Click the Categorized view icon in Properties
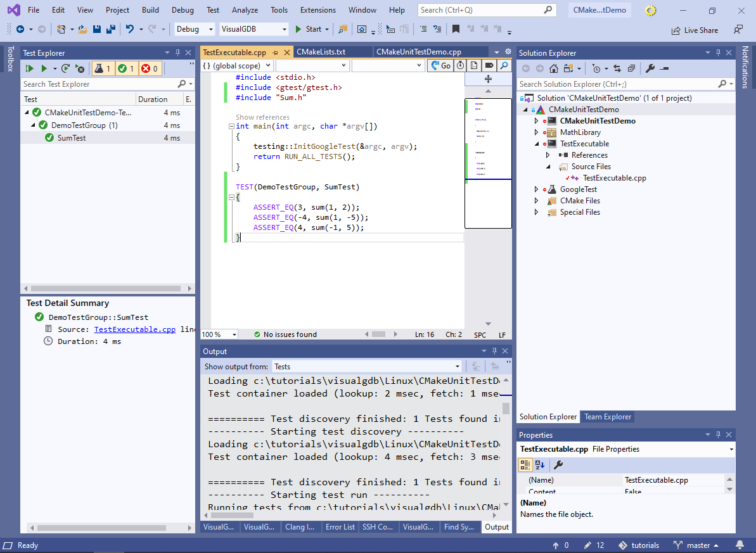 (525, 465)
